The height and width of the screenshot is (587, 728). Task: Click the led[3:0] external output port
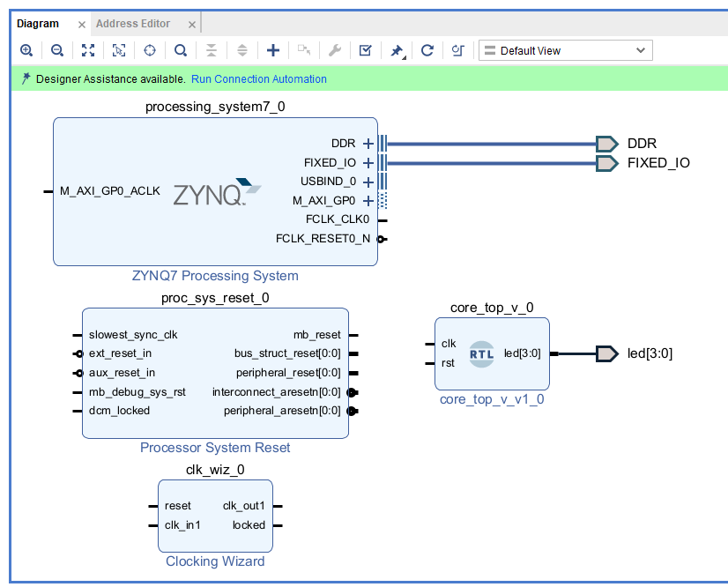point(607,353)
